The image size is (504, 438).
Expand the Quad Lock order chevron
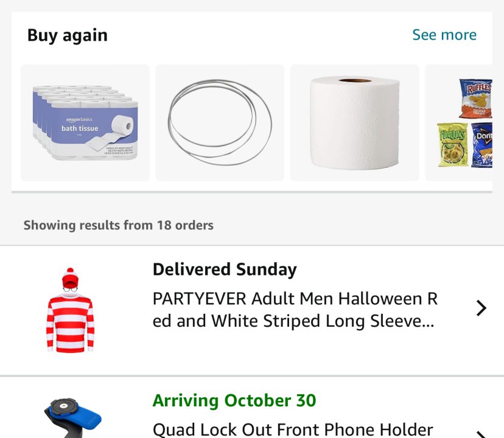coord(481,433)
